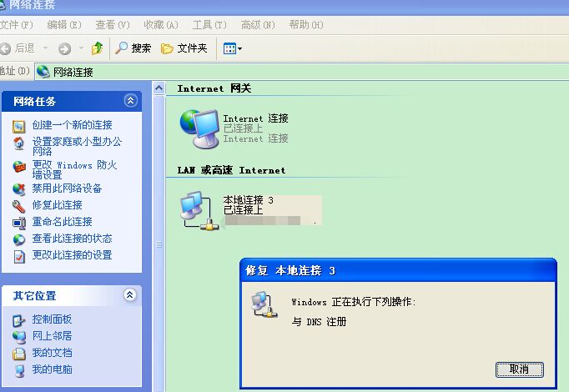The width and height of the screenshot is (569, 392).
Task: Collapse the 其它位置 panel
Action: 129,294
